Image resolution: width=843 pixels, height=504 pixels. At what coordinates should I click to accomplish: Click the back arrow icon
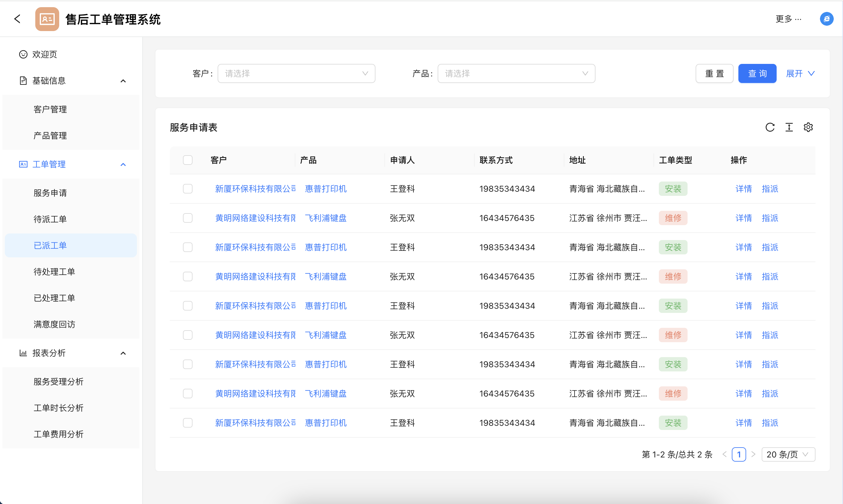click(17, 19)
